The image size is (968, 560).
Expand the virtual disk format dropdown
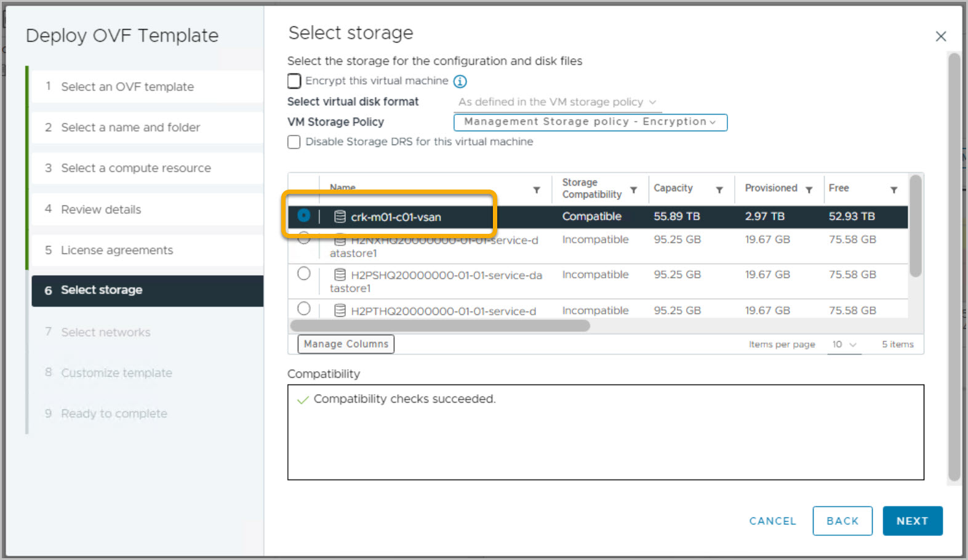coord(557,102)
